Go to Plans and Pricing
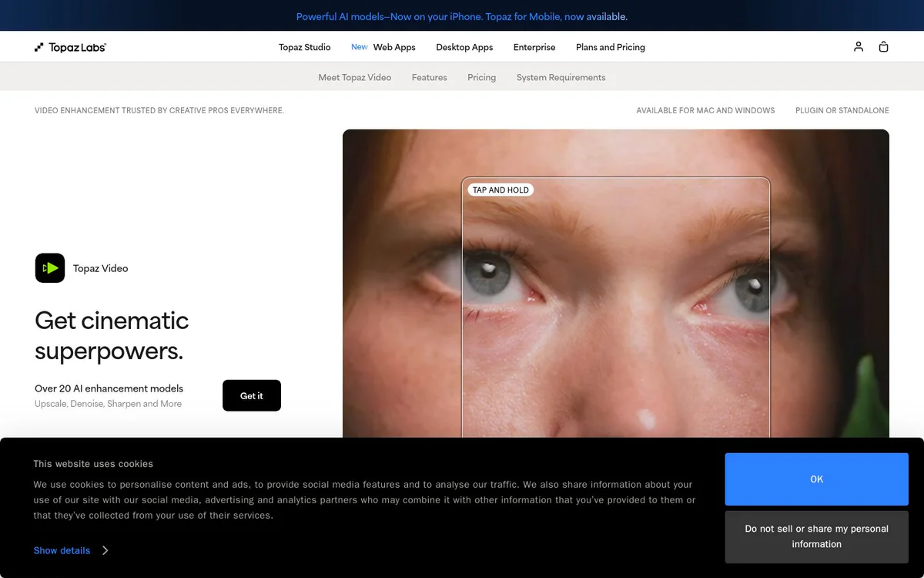 coord(611,47)
